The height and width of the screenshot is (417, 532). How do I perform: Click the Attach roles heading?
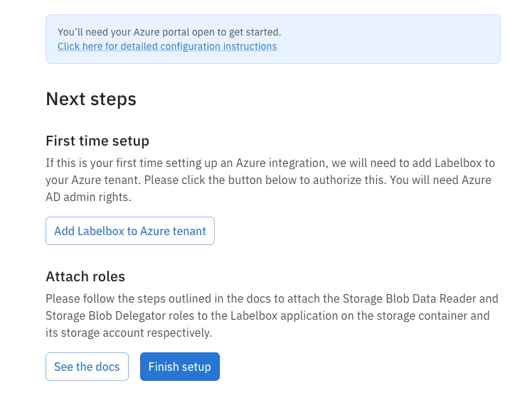(x=85, y=276)
